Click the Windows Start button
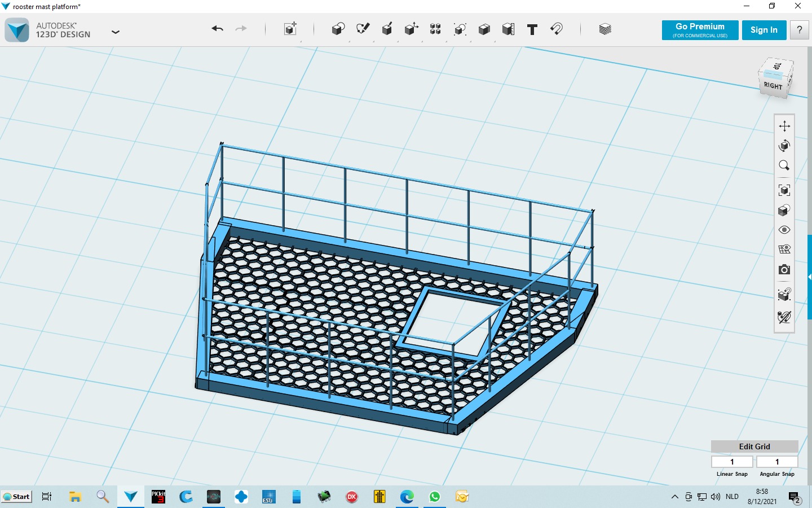 click(16, 497)
